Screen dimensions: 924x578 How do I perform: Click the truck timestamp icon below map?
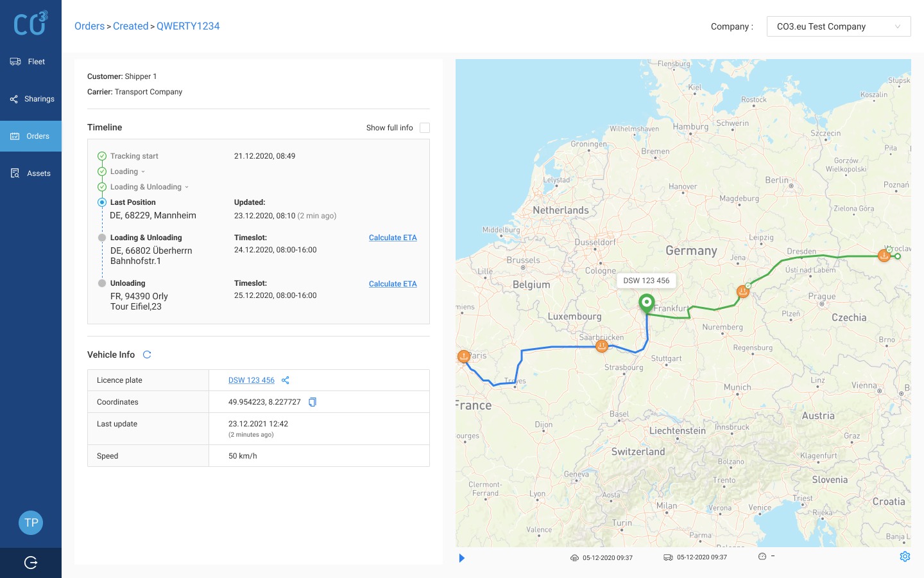668,557
